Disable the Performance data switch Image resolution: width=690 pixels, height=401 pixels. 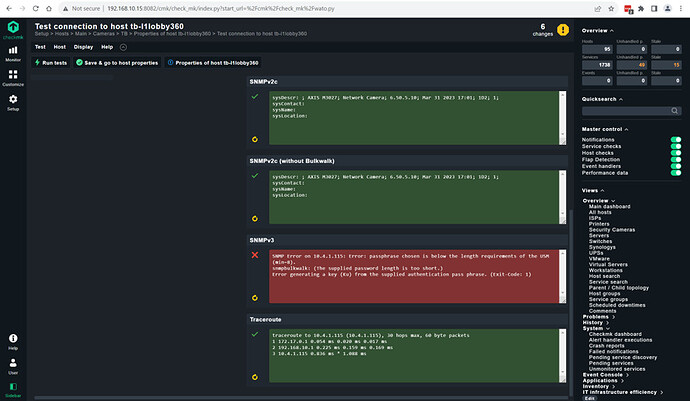point(675,173)
